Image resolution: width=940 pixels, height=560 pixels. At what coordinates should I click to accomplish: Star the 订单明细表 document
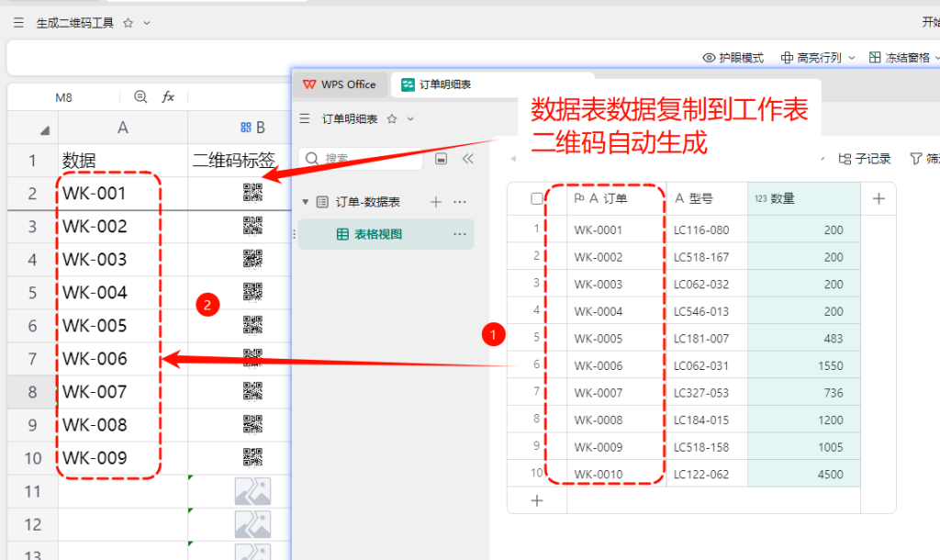[x=392, y=118]
